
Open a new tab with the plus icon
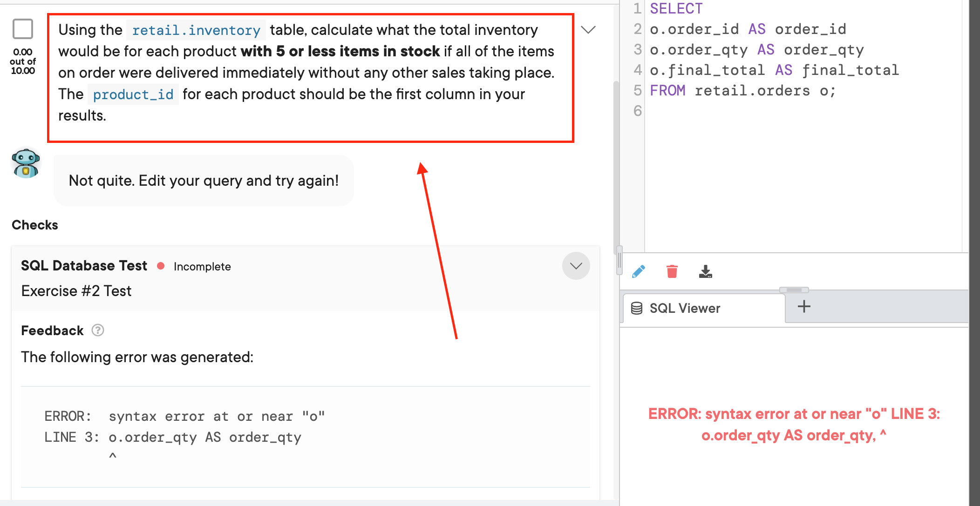click(x=804, y=306)
